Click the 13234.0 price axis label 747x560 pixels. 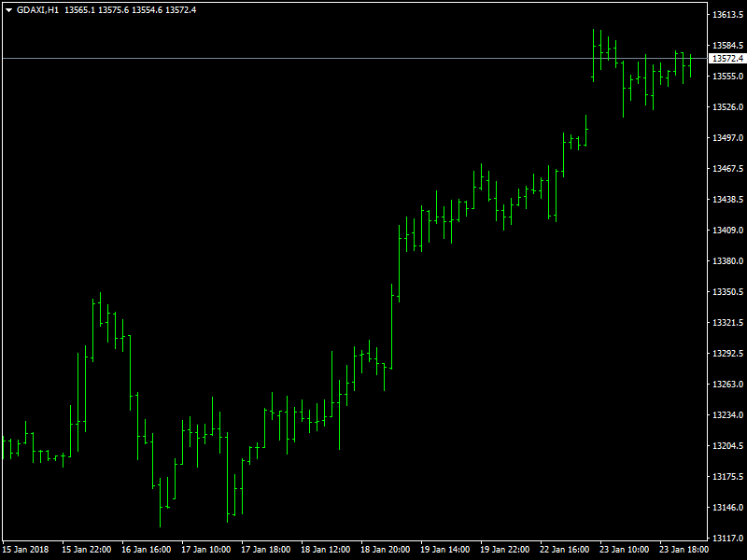[727, 415]
